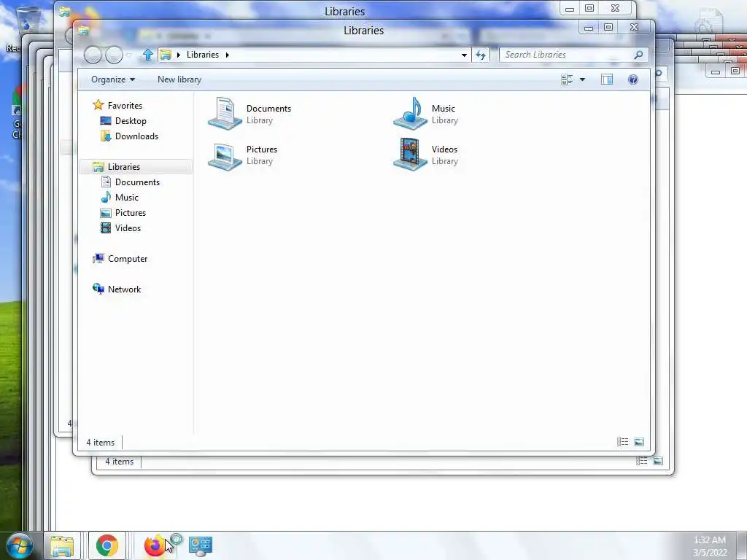
Task: Launch Google Chrome from the taskbar
Action: pos(107,545)
